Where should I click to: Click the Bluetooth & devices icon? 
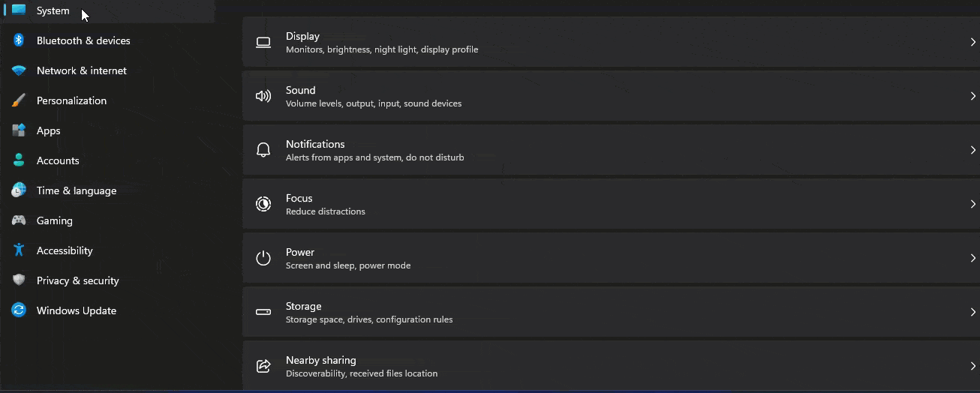click(19, 40)
